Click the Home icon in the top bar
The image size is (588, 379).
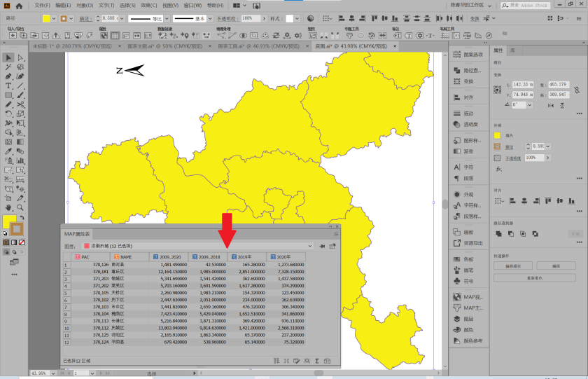20,5
